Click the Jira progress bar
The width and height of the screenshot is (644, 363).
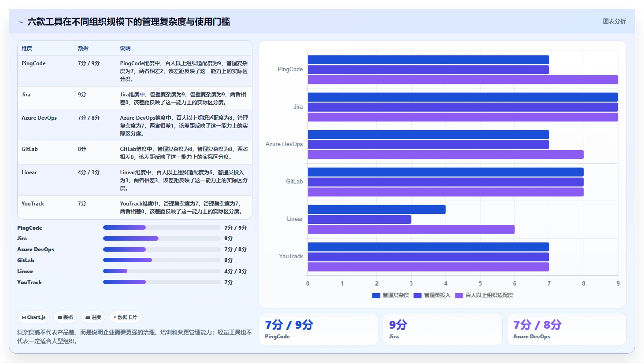click(162, 238)
